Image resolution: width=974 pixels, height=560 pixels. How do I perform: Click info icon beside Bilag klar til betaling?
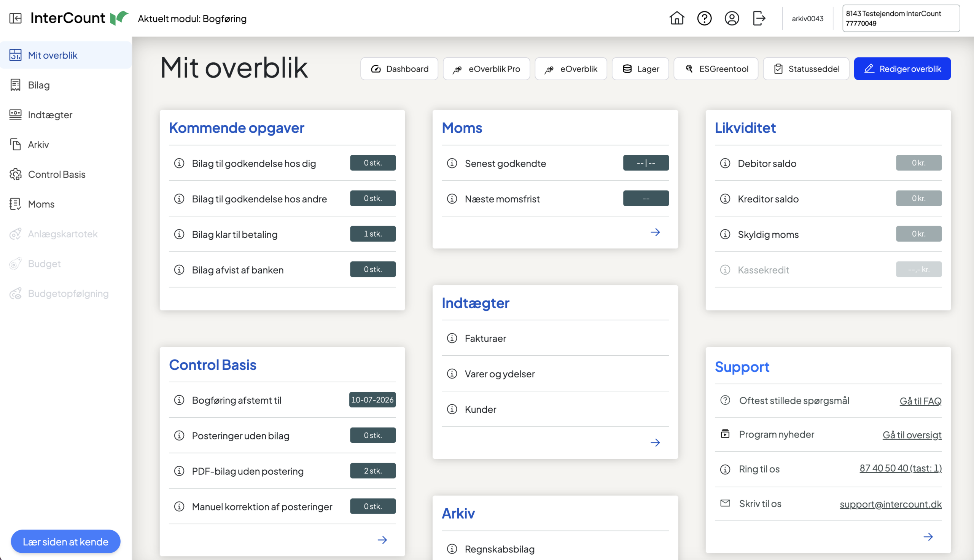[179, 234]
